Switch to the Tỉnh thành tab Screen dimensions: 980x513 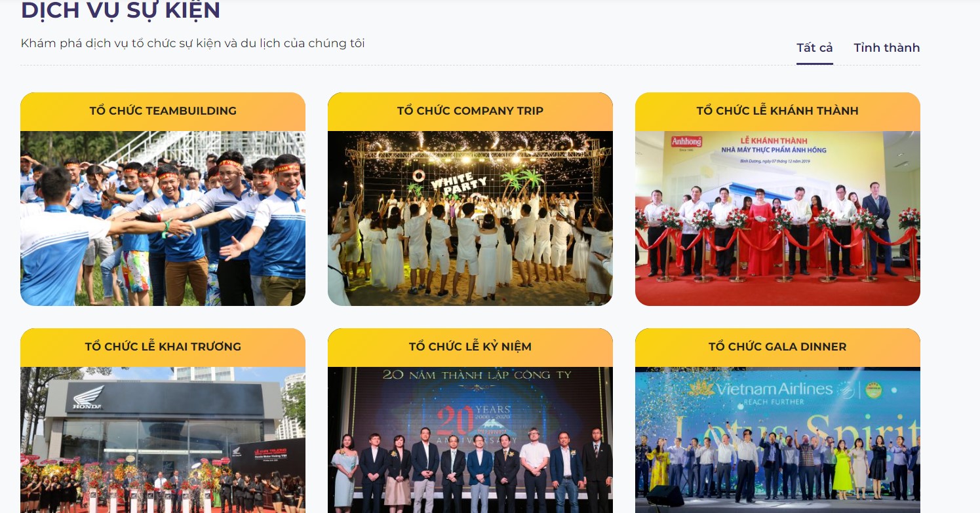(886, 48)
